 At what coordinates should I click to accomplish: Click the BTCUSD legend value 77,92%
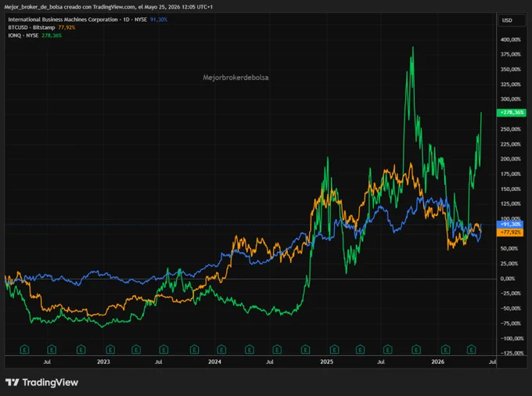click(x=66, y=27)
